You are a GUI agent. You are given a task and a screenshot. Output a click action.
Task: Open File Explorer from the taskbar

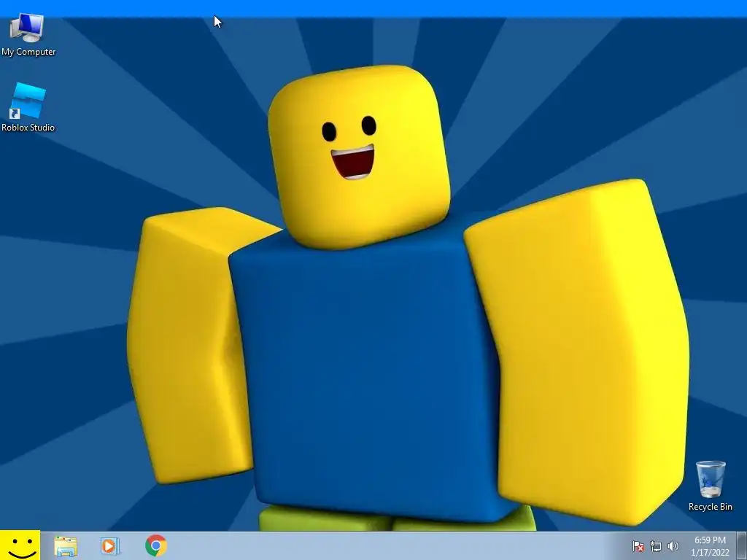(x=65, y=546)
